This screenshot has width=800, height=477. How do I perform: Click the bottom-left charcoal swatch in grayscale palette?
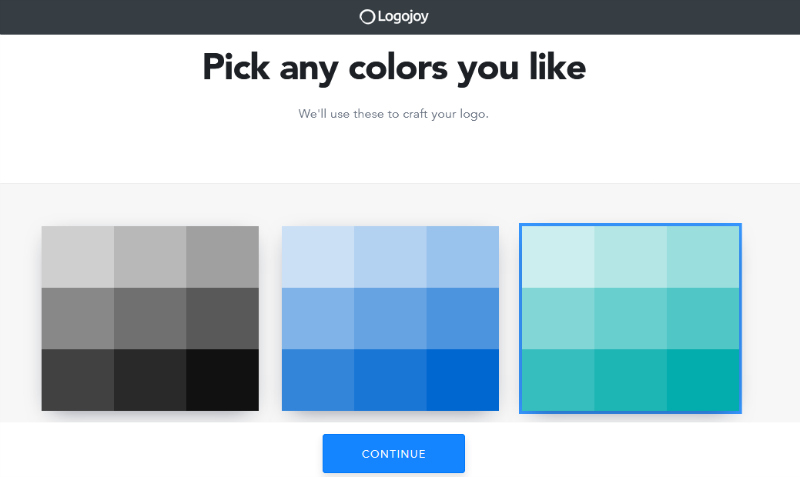(x=78, y=379)
